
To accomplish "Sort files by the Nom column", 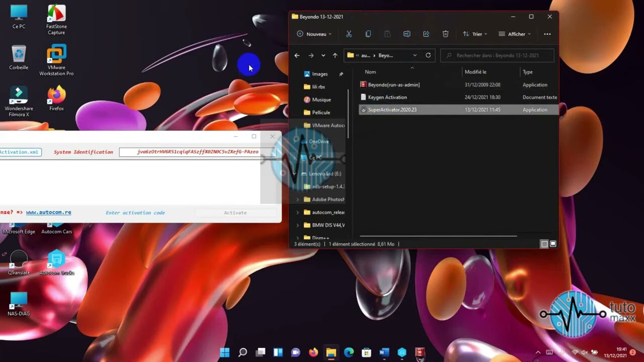I will click(x=370, y=72).
